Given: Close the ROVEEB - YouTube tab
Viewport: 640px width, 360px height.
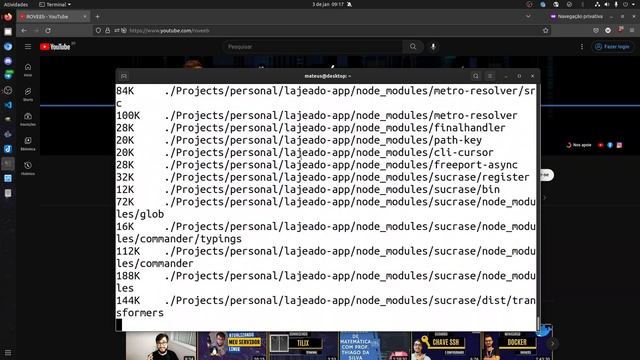Looking at the screenshot, I should click(84, 16).
